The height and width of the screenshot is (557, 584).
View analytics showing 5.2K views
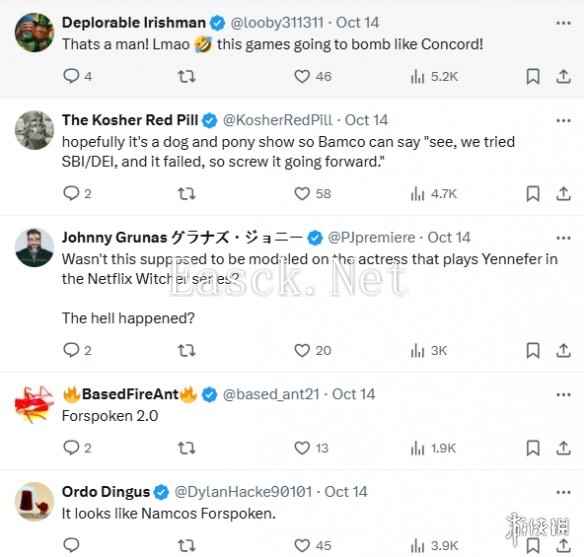coord(434,77)
